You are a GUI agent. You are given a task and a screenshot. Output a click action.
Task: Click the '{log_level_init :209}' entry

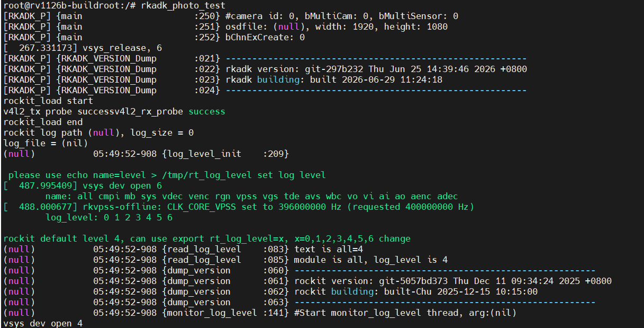pyautogui.click(x=225, y=154)
